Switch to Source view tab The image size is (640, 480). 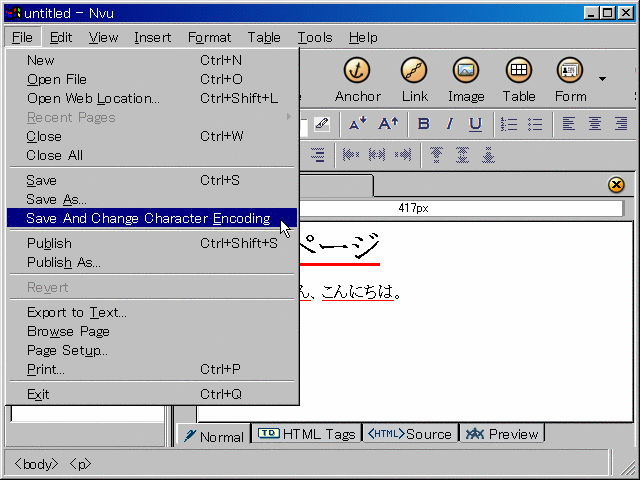coord(410,434)
